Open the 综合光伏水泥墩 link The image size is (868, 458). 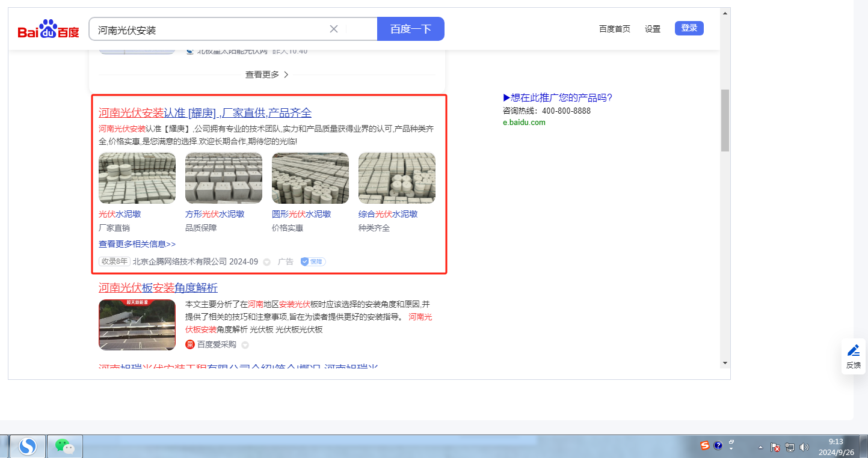[388, 214]
